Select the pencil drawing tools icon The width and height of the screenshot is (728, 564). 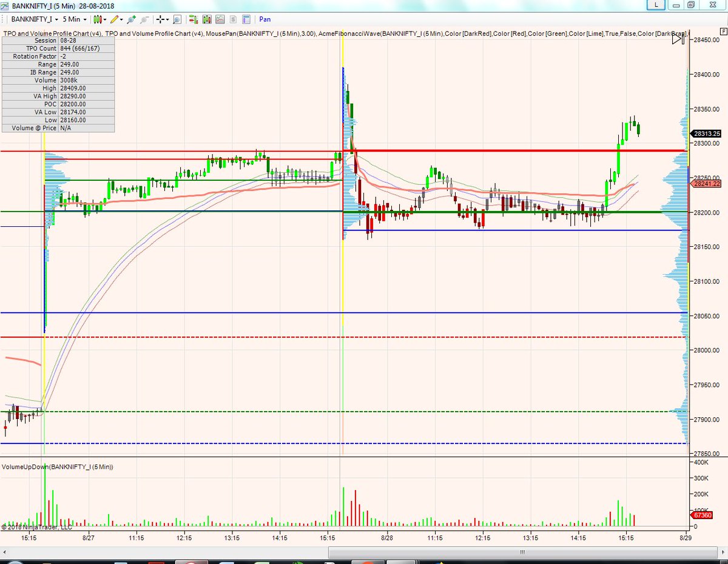114,19
